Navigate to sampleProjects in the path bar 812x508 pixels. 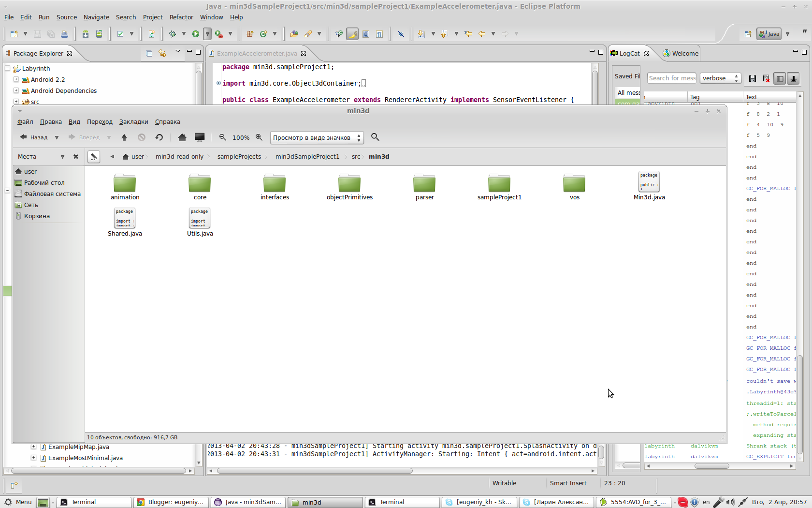pyautogui.click(x=239, y=157)
